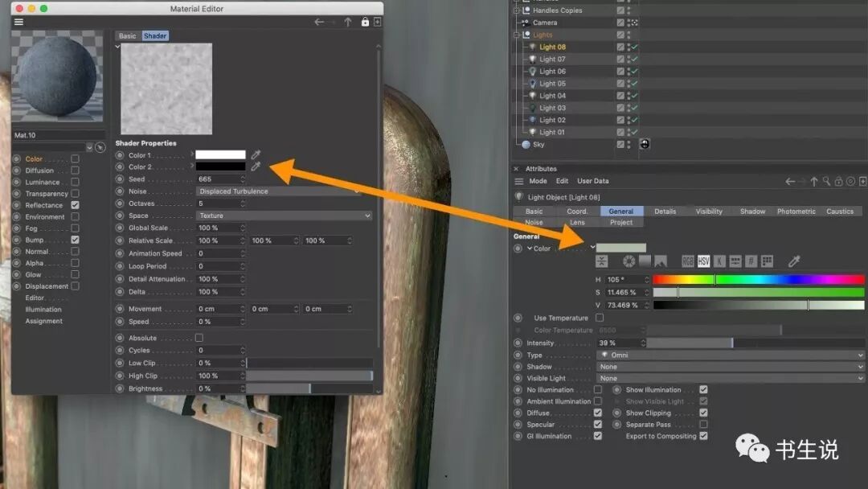Pick Color 1 with its eyedropper

tap(256, 154)
